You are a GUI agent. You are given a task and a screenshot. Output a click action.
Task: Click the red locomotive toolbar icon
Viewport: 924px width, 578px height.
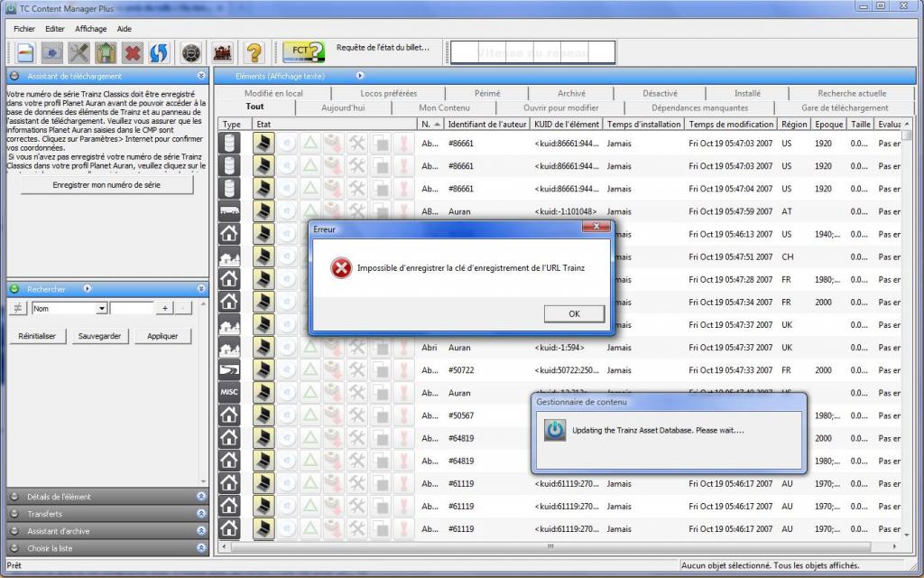tap(223, 53)
